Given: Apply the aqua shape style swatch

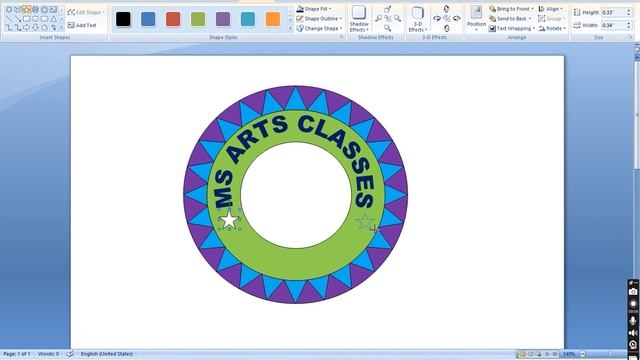Looking at the screenshot, I should click(x=248, y=19).
